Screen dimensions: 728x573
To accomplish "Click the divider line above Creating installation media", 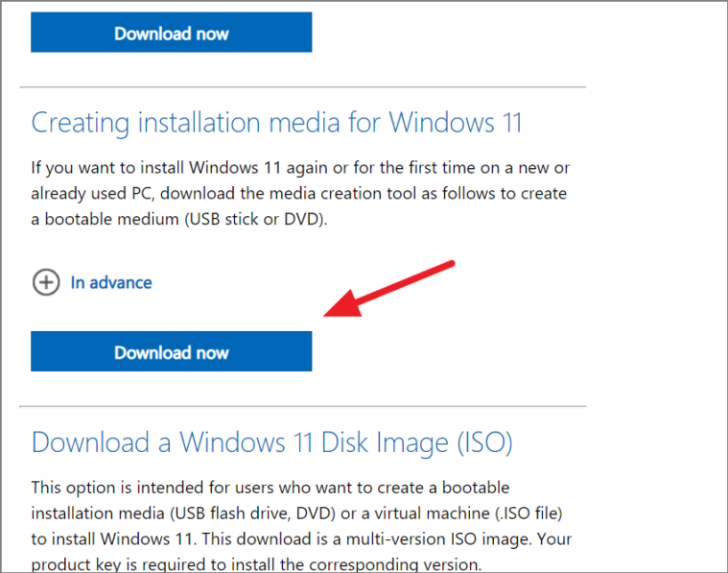I will pos(303,87).
